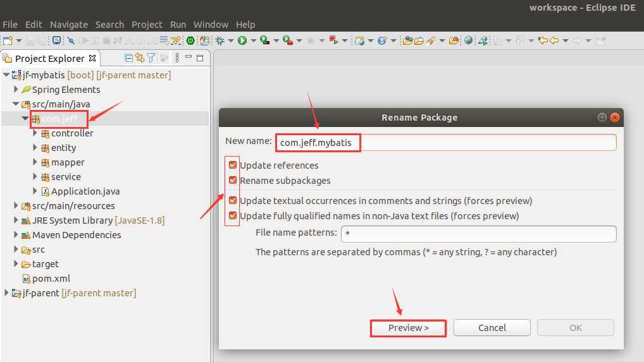
Task: Toggle Update fully qualified names checkbox
Action: [x=232, y=215]
